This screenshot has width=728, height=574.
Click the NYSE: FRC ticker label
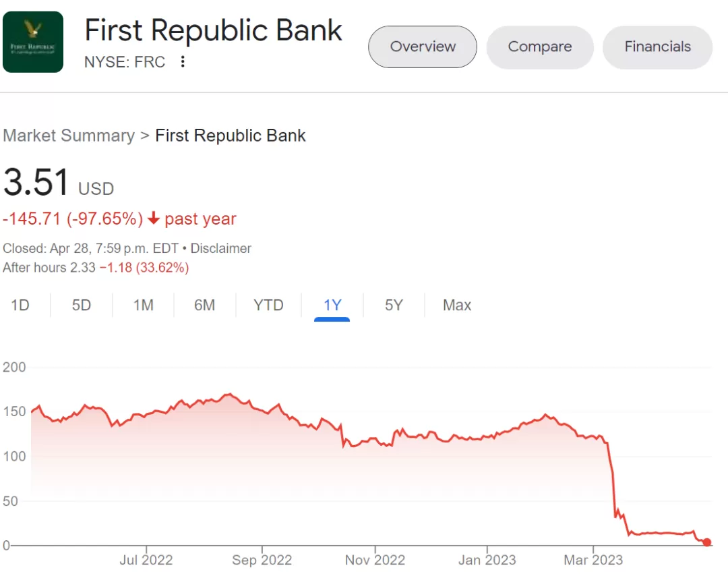click(x=125, y=62)
